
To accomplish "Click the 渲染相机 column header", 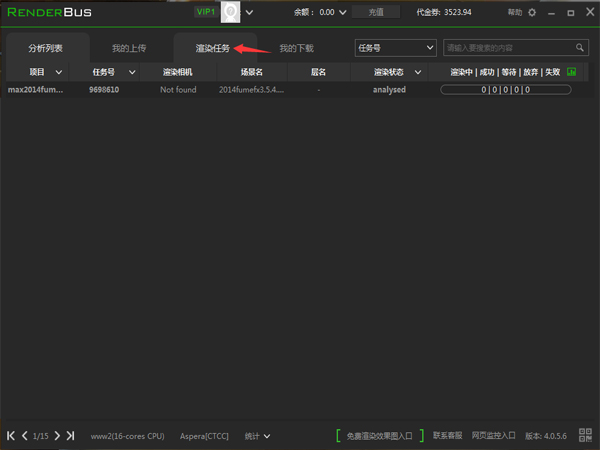I will coord(178,72).
